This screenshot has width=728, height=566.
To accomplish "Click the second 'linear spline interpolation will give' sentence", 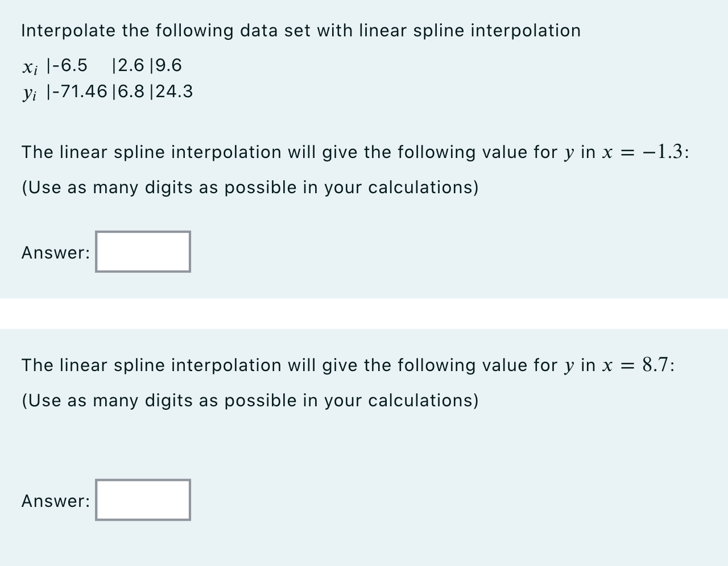I will point(349,365).
